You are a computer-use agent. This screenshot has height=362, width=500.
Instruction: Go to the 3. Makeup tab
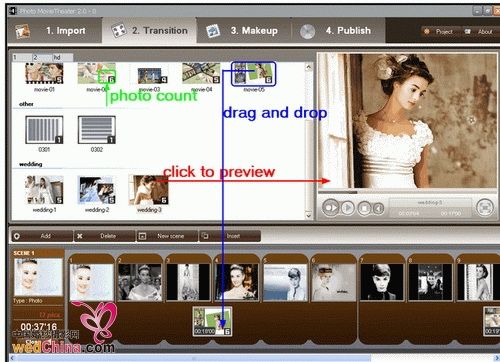click(244, 31)
